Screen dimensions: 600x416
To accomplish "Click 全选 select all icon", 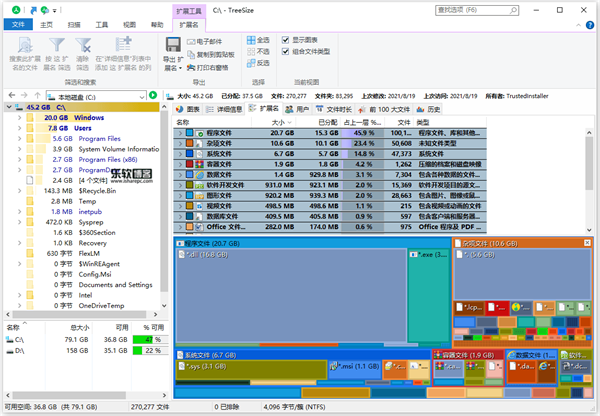I will click(250, 40).
